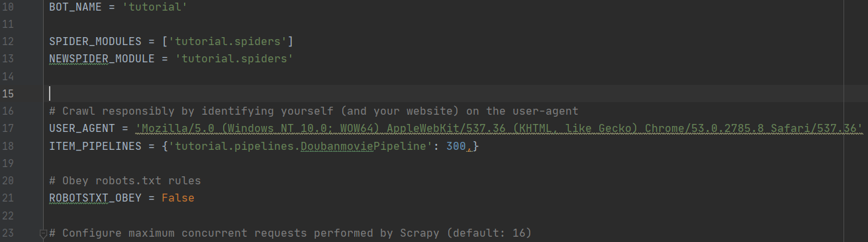The width and height of the screenshot is (868, 242).
Task: Place cursor on the BOT_NAME variable
Action: [72, 7]
